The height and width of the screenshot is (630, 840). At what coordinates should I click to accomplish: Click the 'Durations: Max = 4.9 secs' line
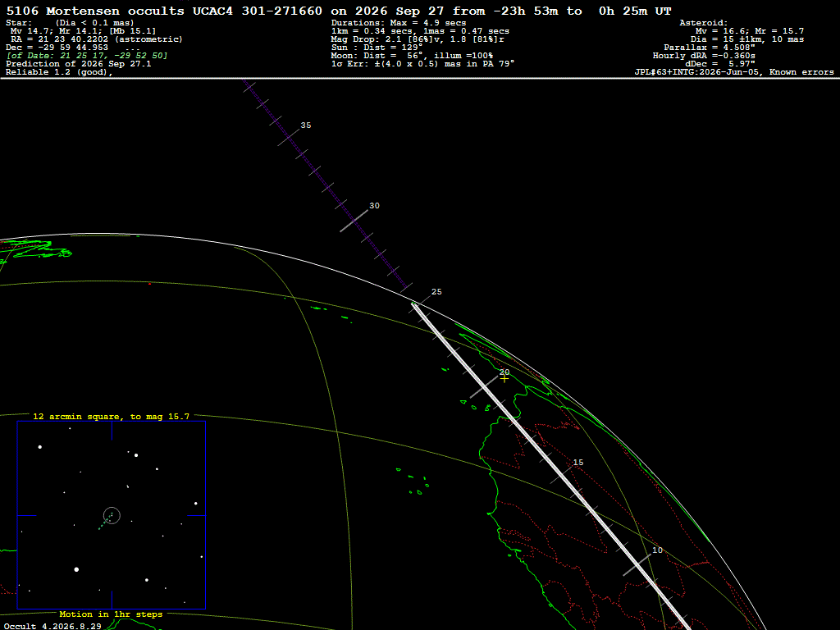399,23
